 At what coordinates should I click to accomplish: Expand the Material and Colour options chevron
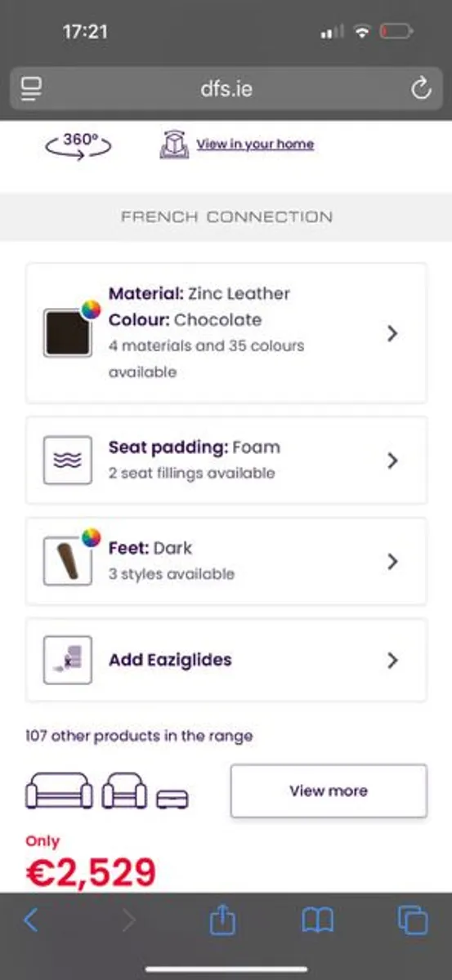(x=392, y=333)
